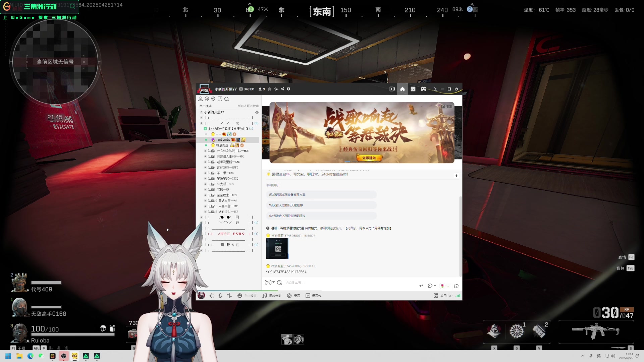Open the game controller tab icon
Screen dimensions: 644x362
click(424, 89)
